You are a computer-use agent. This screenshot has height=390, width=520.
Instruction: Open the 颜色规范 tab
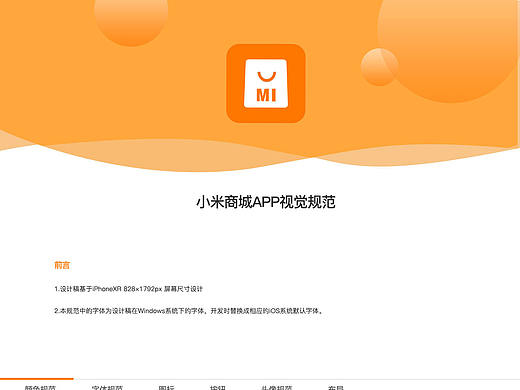point(40,388)
